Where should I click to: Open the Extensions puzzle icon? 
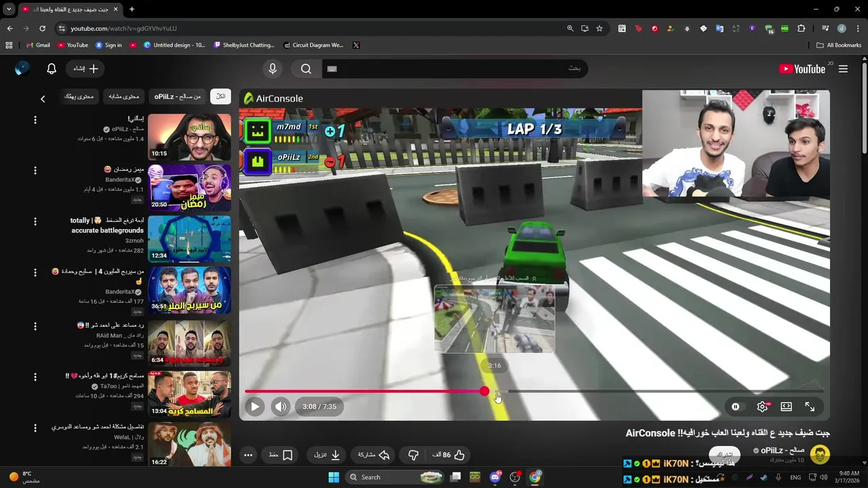[802, 28]
